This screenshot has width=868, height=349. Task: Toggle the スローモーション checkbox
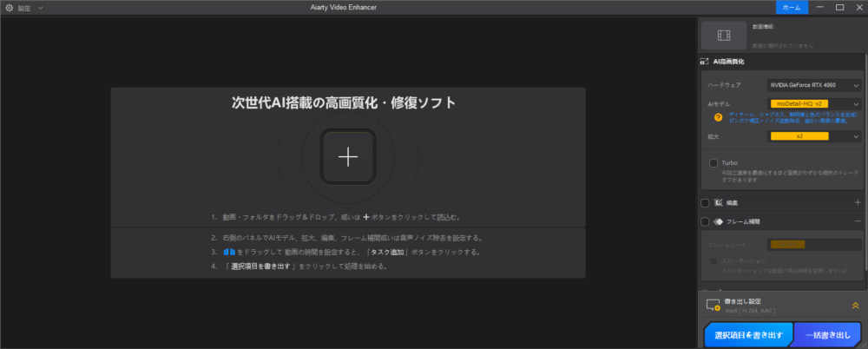coord(713,261)
